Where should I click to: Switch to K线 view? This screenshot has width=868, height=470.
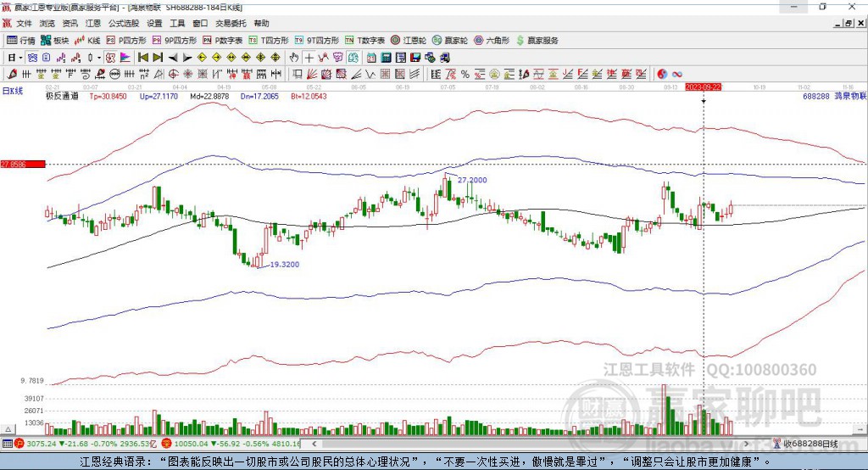coord(87,41)
